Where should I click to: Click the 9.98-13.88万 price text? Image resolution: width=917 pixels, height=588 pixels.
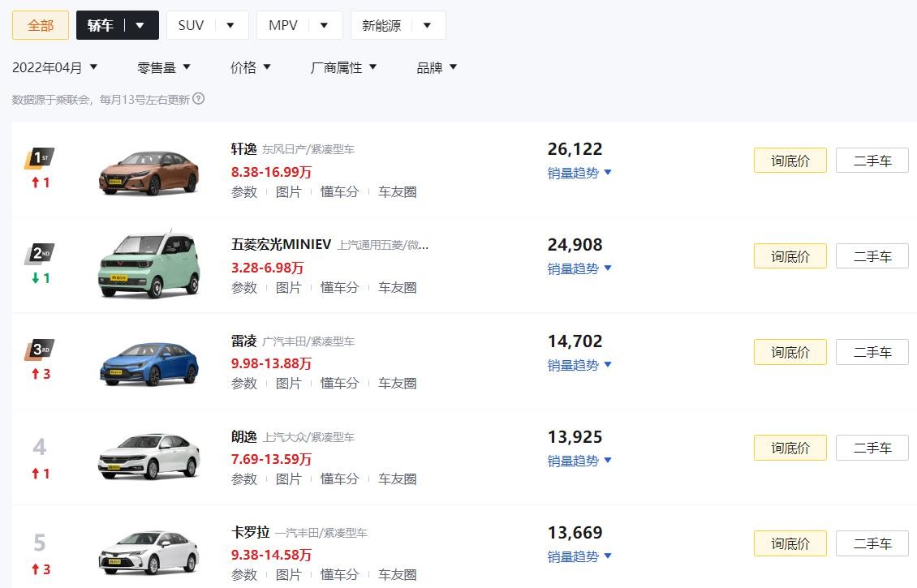[271, 363]
